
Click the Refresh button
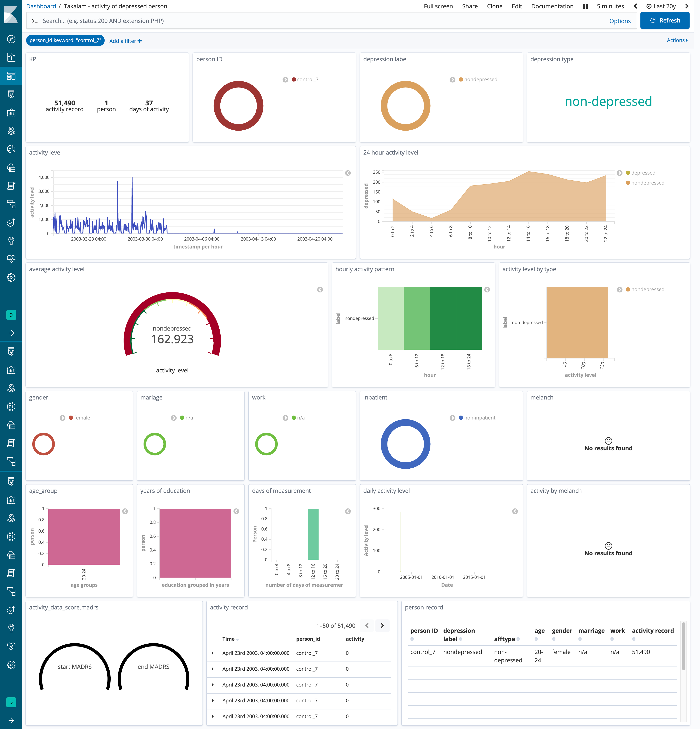coord(665,20)
